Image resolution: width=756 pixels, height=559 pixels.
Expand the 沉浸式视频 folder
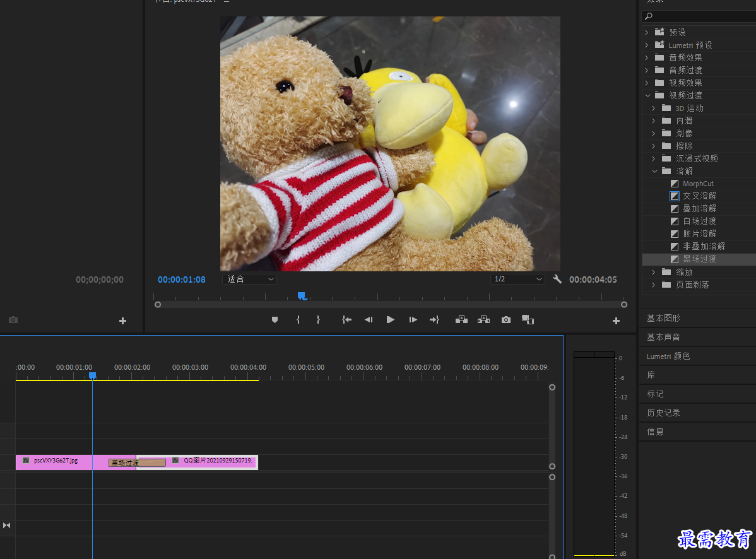point(654,158)
